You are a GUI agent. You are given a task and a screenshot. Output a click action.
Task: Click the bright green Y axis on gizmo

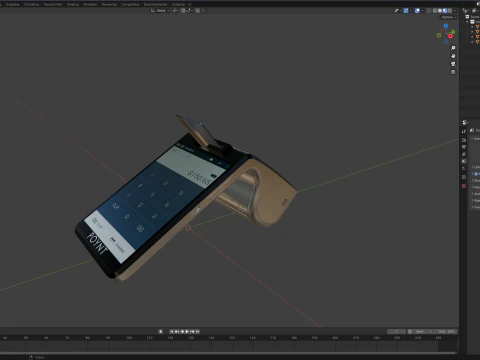[x=453, y=32]
